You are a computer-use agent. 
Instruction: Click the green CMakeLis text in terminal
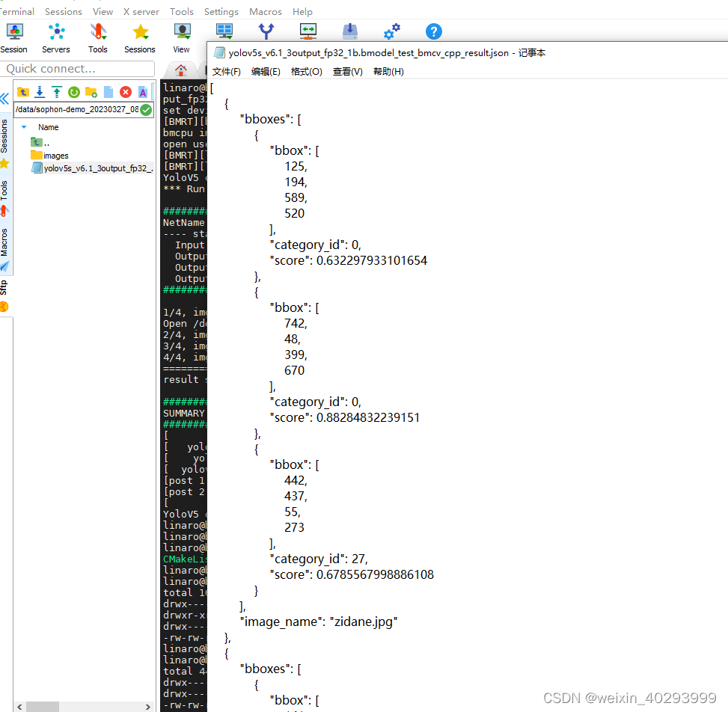point(185,559)
